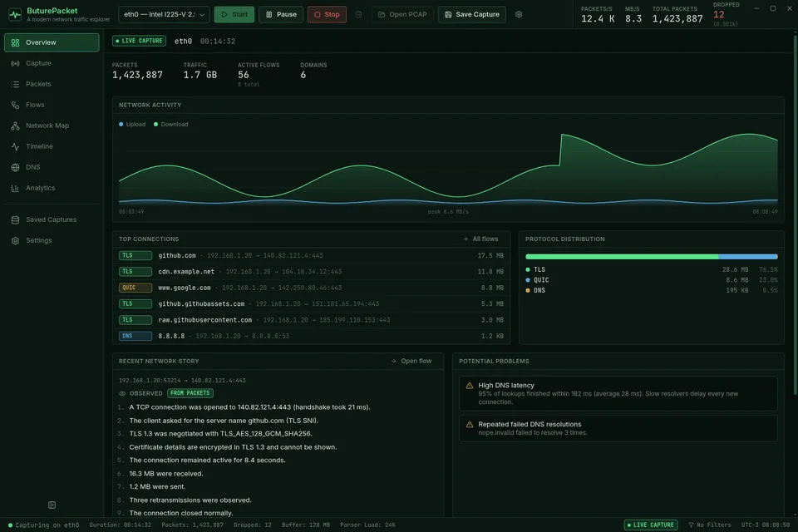Select Overview in the sidebar
Image resolution: width=798 pixels, height=532 pixels.
click(52, 42)
